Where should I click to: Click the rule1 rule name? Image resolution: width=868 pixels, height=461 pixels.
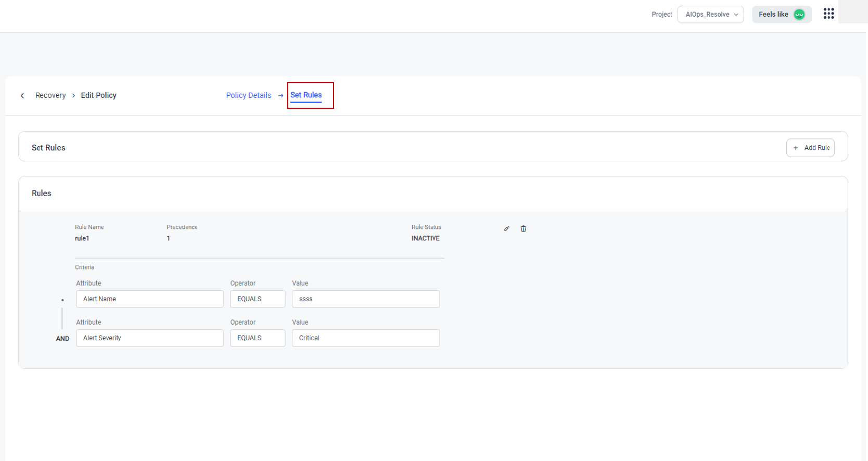tap(82, 238)
